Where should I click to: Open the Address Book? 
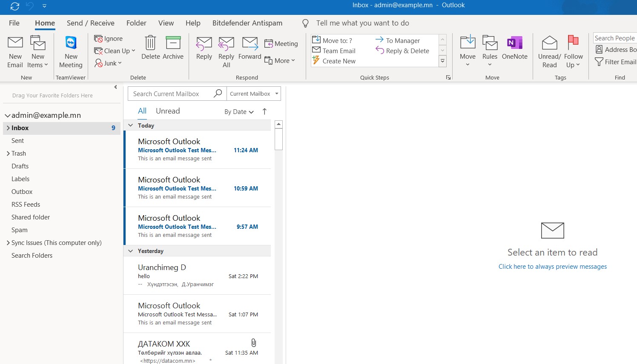tap(616, 50)
